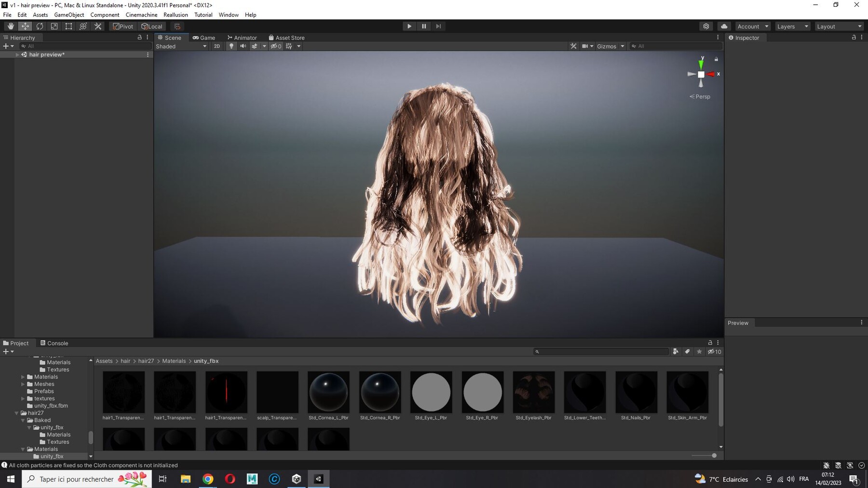This screenshot has height=488, width=868.
Task: Open Layers dropdown
Action: pos(792,26)
